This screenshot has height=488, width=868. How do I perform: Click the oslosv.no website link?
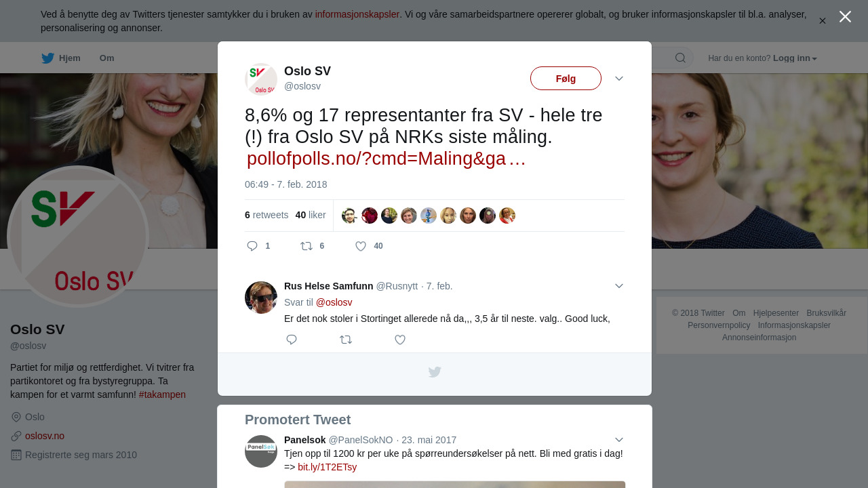coord(45,436)
